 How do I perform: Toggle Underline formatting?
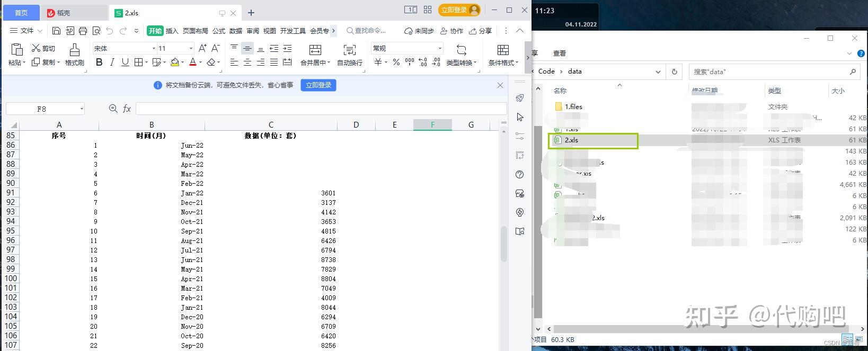[125, 62]
